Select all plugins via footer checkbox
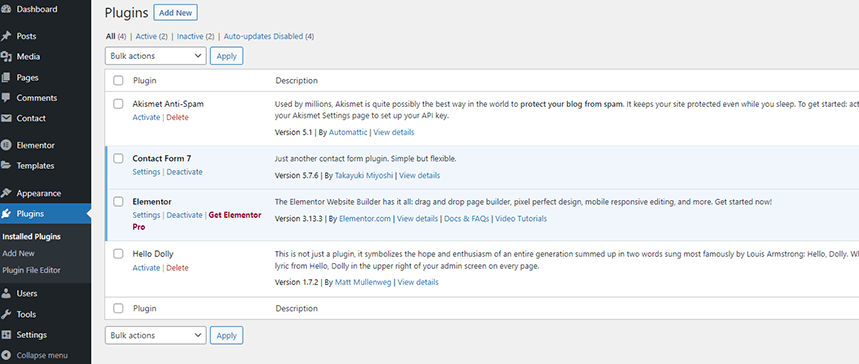859x364 pixels. 118,309
